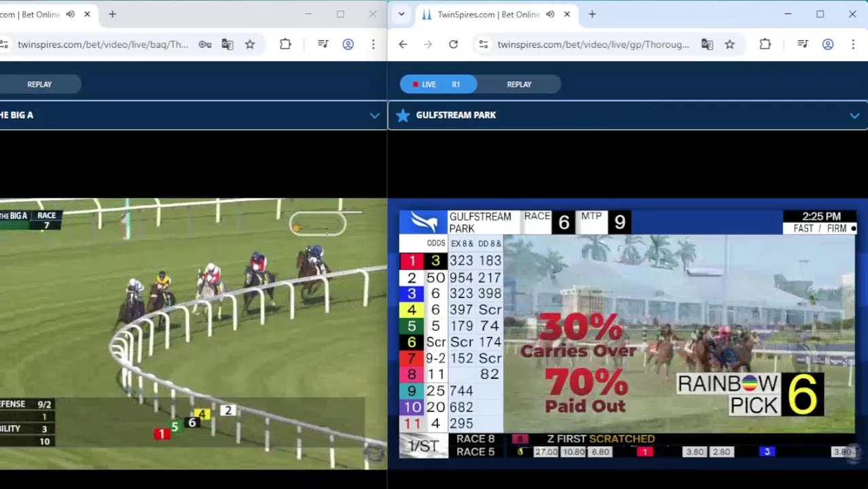Open media controls in the left window
Screen dimensions: 868x489
[x=323, y=44]
